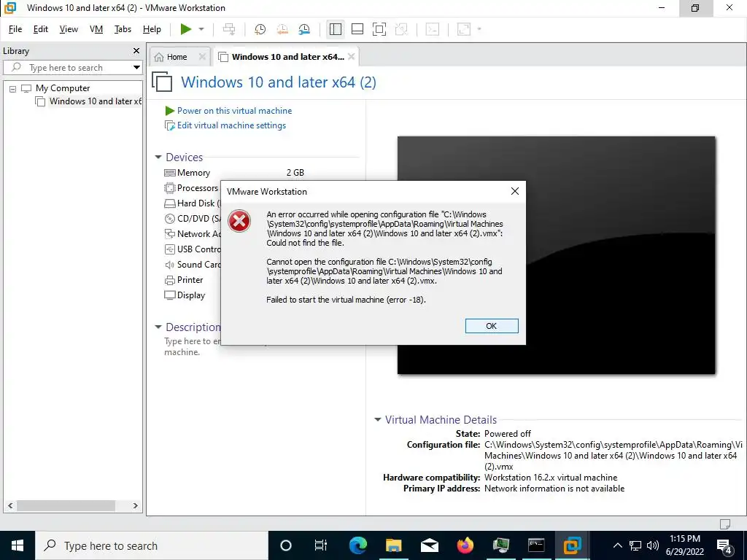This screenshot has height=560, width=747.
Task: Close the VMware Workstation error dialog
Action: point(515,191)
